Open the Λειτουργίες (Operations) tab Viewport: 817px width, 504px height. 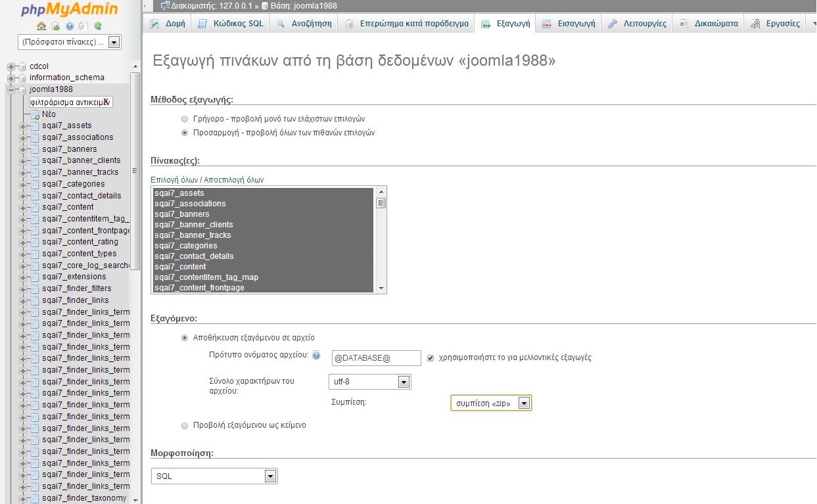[x=636, y=24]
